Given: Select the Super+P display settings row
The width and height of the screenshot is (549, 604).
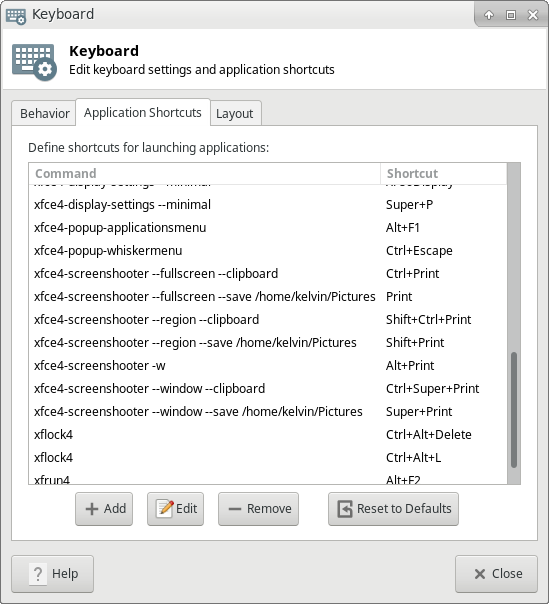Looking at the screenshot, I should tap(268, 205).
